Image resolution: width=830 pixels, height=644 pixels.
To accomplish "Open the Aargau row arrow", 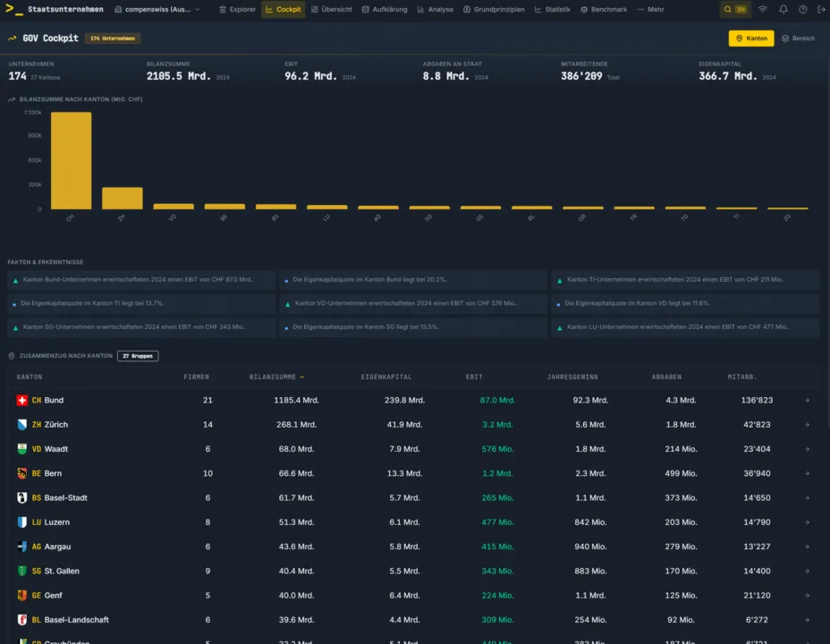I will tap(808, 547).
